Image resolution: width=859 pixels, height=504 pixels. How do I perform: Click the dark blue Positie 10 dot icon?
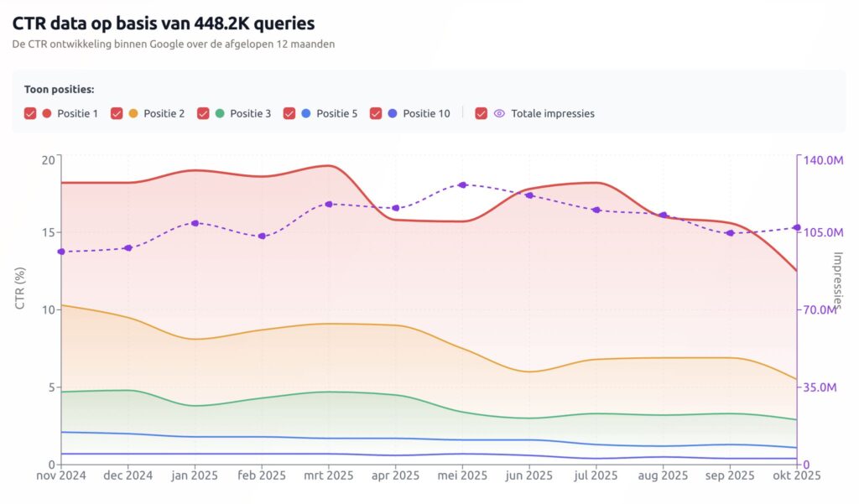[393, 113]
